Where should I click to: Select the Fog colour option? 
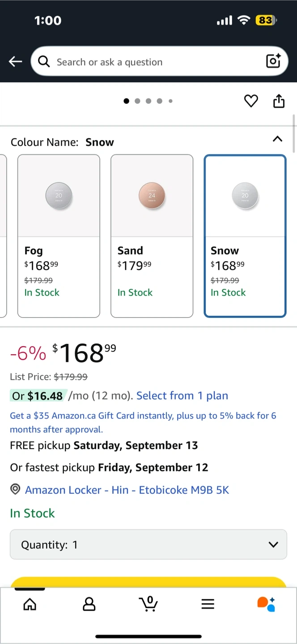(x=59, y=236)
